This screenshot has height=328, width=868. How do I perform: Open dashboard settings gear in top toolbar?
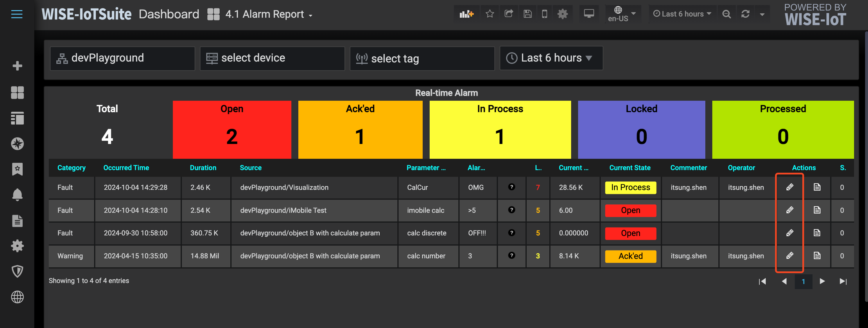[562, 14]
